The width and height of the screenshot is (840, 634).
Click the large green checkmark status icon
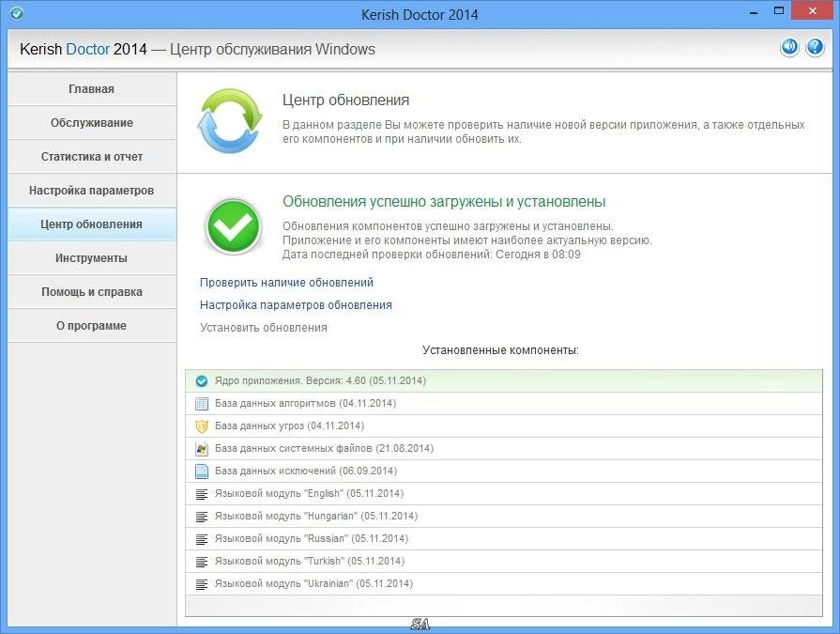tap(233, 226)
